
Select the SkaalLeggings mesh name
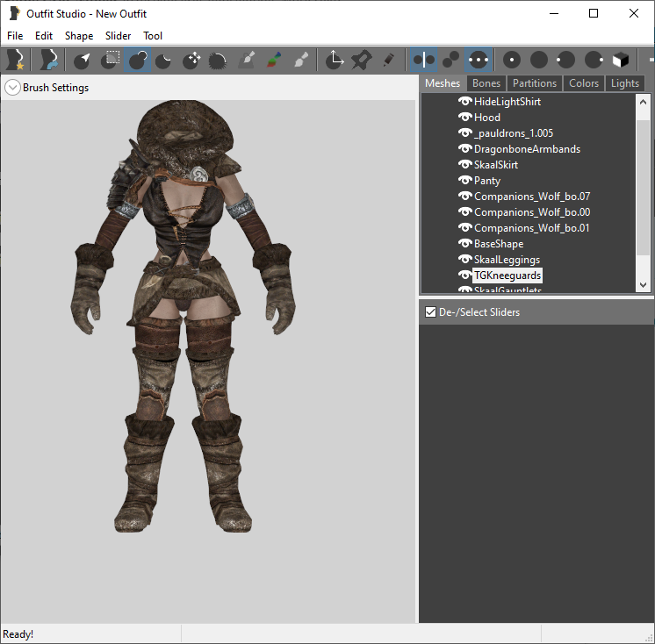pyautogui.click(x=507, y=260)
